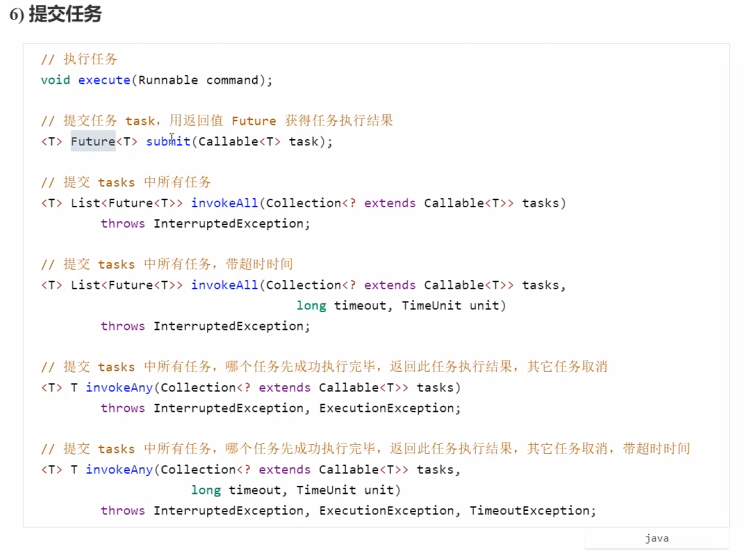Click the 带超时时间 comment above second invokeAll
Screen dimensions: 748x554
167,265
